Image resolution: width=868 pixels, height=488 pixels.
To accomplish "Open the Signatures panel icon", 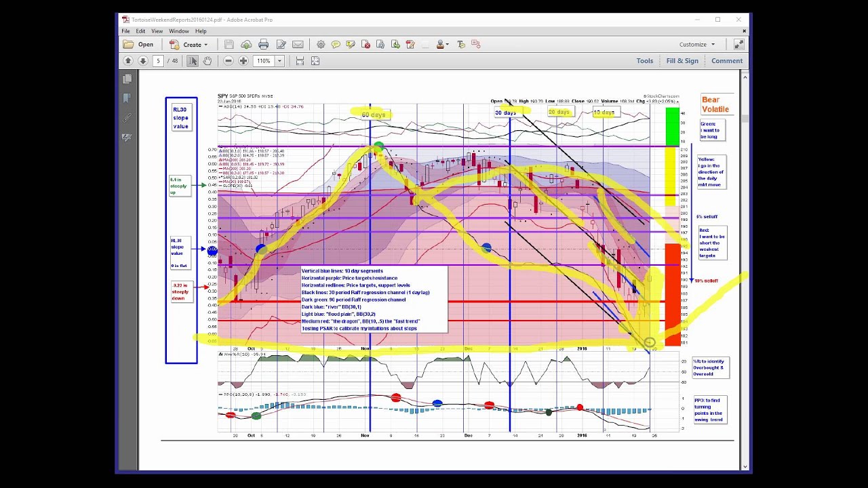I will (127, 138).
